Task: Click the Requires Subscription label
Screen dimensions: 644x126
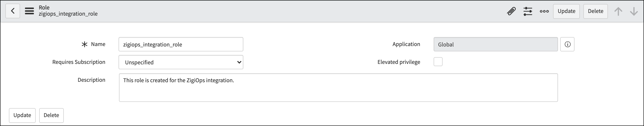Action: coord(79,62)
